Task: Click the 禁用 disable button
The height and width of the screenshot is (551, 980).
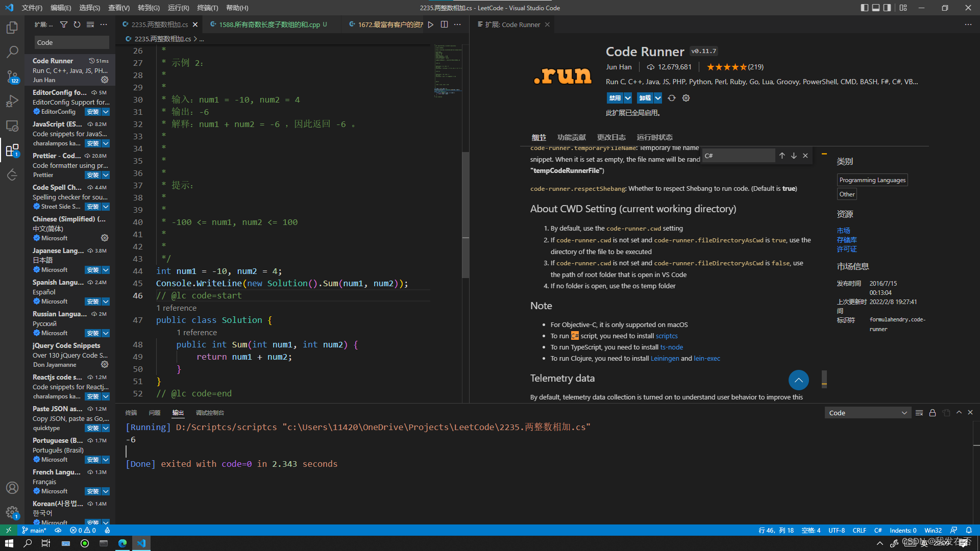Action: pos(615,98)
